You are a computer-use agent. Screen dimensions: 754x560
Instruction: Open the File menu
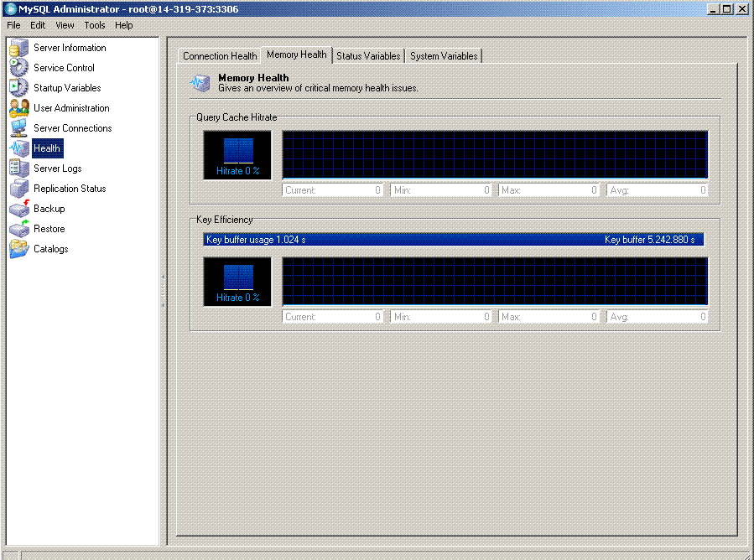pos(13,25)
